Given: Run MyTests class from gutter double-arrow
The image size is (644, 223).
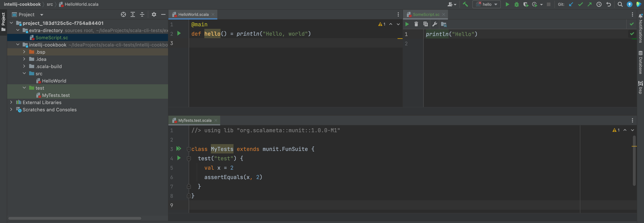Looking at the screenshot, I should point(178,149).
